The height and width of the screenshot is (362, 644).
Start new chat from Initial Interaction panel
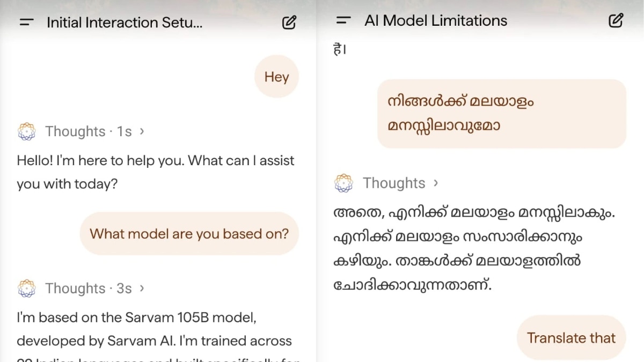[289, 23]
